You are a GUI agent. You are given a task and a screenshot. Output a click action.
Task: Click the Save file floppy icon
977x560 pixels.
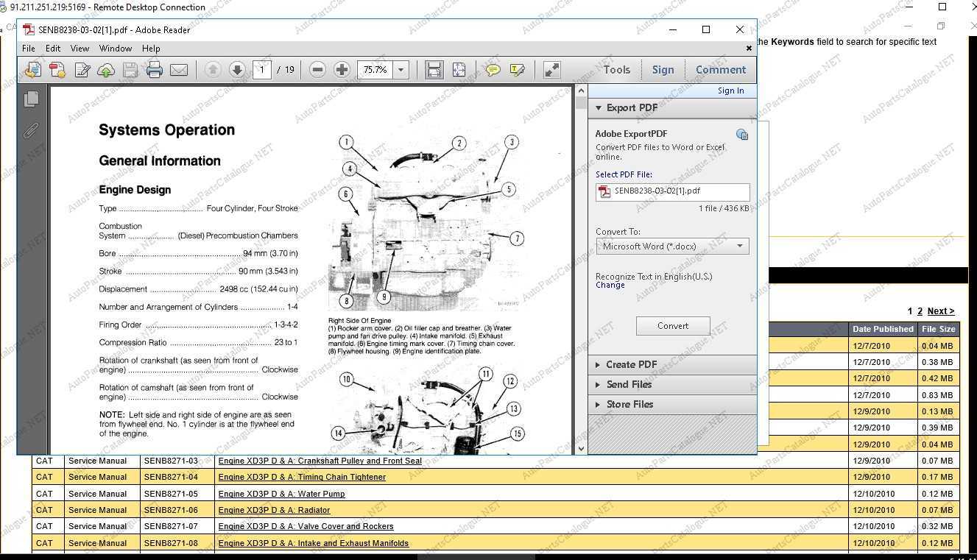(x=130, y=70)
